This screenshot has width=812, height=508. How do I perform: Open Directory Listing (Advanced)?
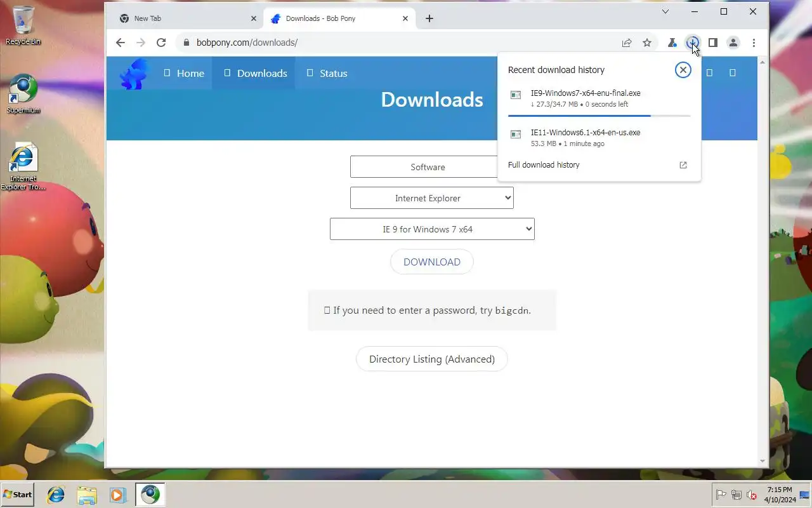click(432, 359)
